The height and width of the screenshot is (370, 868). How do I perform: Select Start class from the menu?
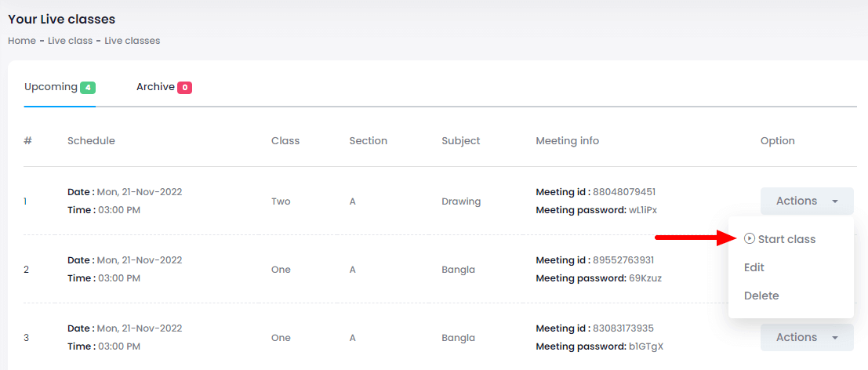(x=786, y=239)
